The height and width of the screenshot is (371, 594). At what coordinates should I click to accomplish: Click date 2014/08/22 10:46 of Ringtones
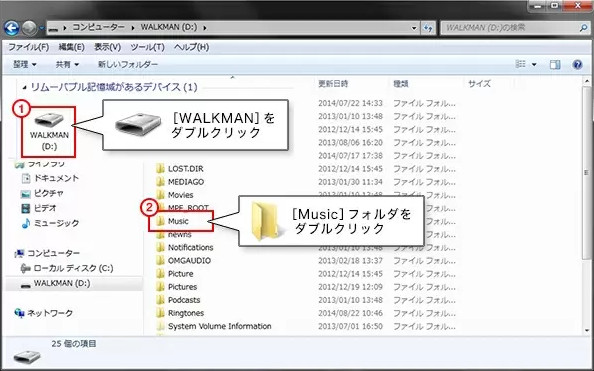point(350,313)
